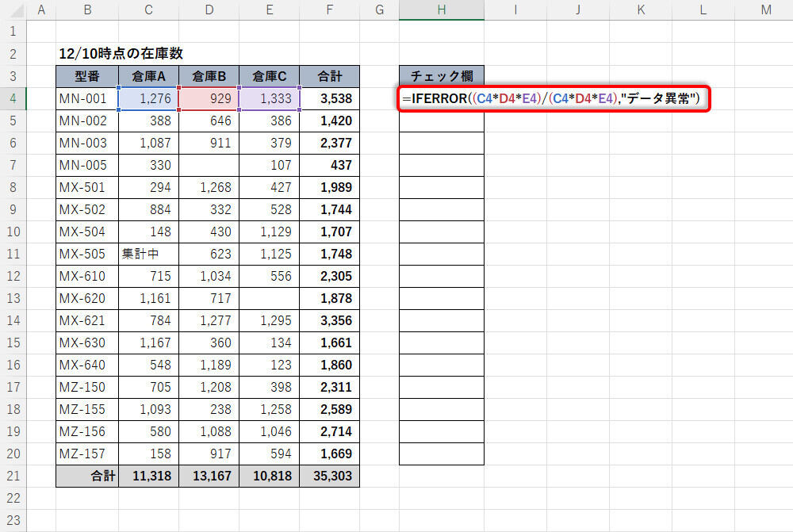Click the 型番 header cell
This screenshot has height=532, width=793.
(87, 76)
